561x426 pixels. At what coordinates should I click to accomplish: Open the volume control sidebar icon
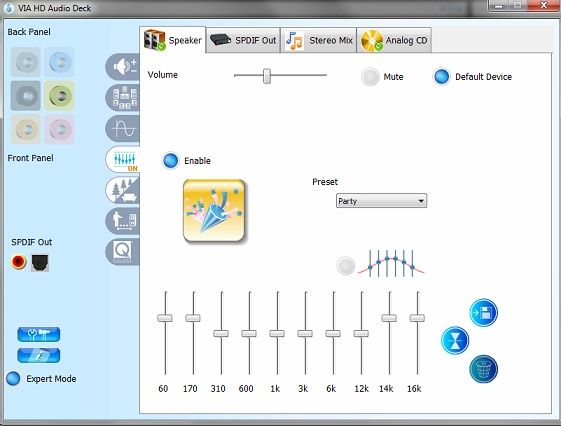[x=122, y=67]
